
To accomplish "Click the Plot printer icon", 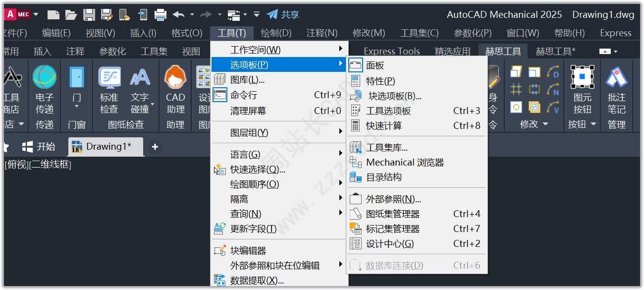I will click(x=161, y=14).
